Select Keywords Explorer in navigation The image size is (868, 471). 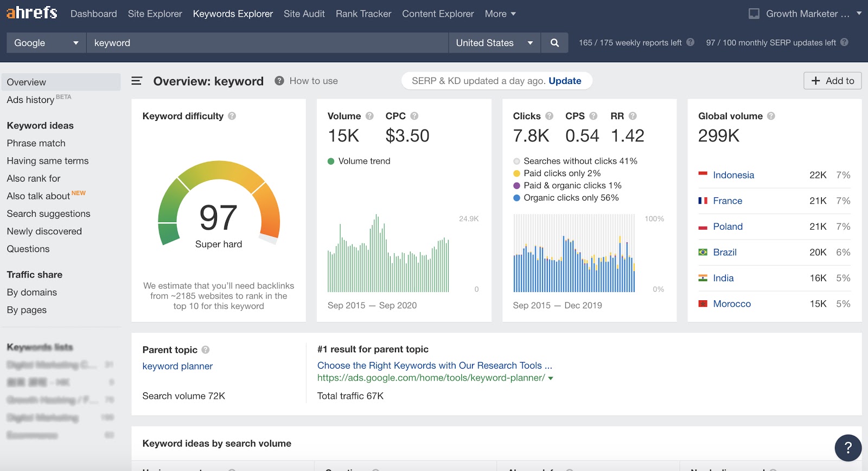[233, 14]
